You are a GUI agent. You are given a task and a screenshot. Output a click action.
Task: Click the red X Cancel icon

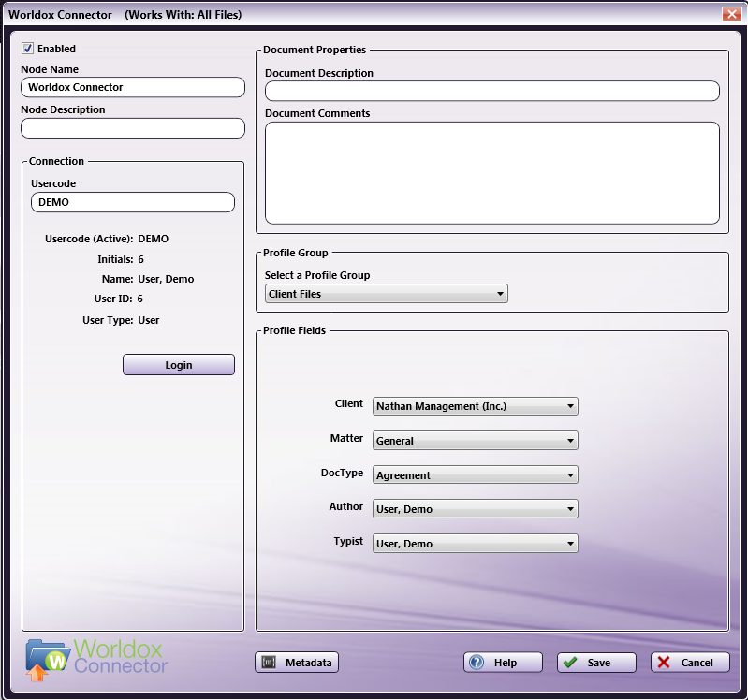[x=664, y=663]
